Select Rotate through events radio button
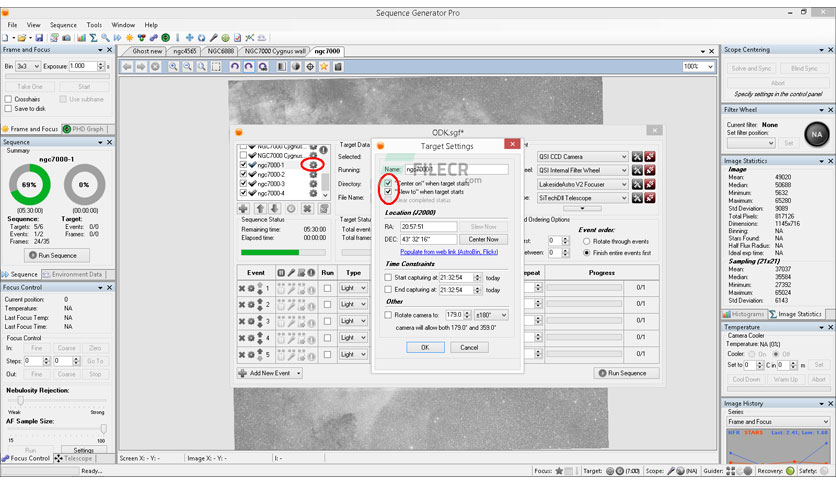The width and height of the screenshot is (836, 484). pyautogui.click(x=584, y=241)
